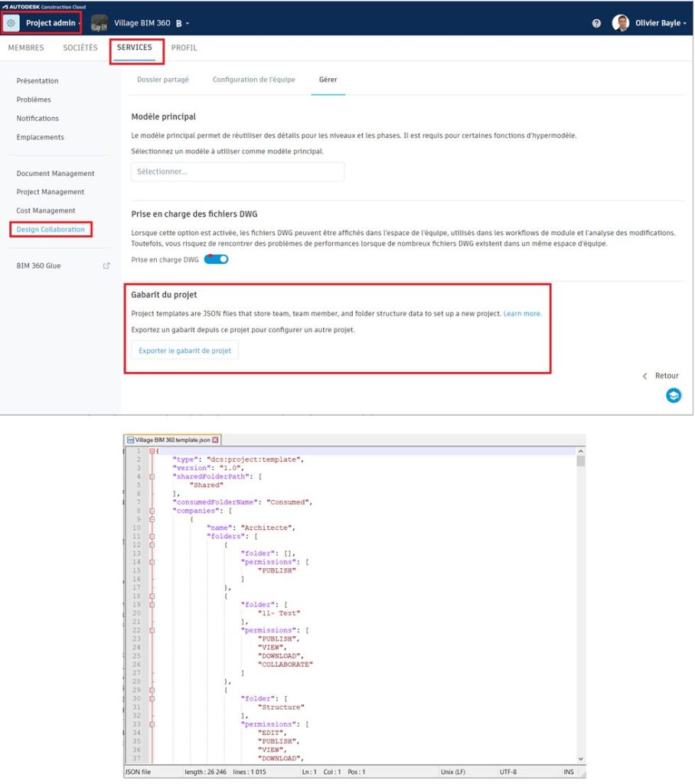
Task: Click the Autodesk Construction Cloud logo
Action: coord(44,6)
